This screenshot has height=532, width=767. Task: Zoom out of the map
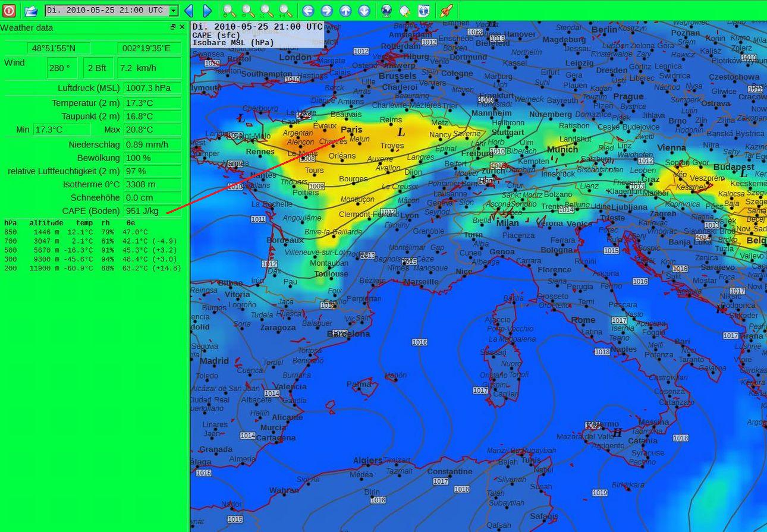[x=248, y=10]
